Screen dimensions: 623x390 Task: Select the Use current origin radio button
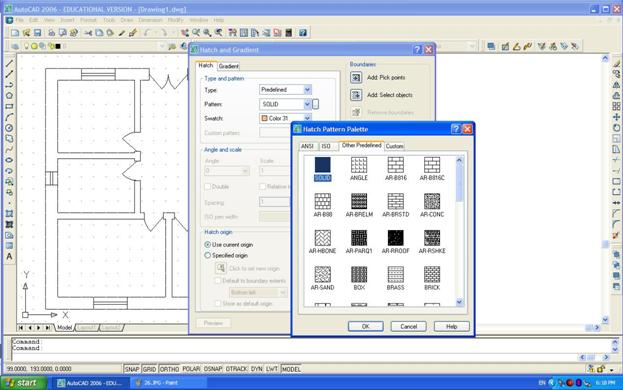point(207,245)
